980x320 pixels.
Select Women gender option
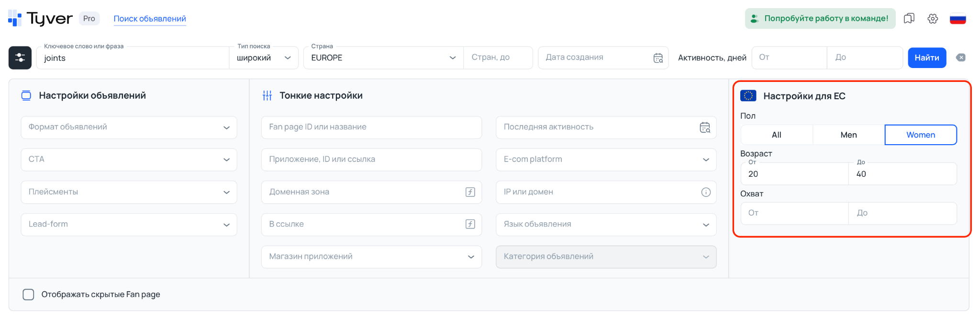tap(921, 135)
